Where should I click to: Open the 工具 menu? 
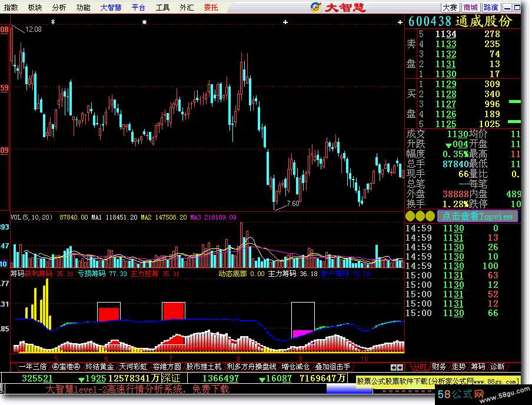click(x=162, y=7)
